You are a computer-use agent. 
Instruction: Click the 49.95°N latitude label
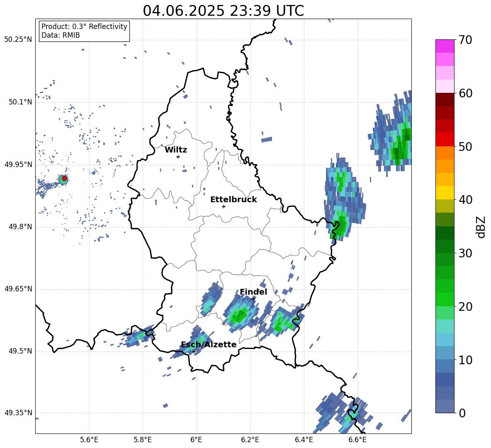[18, 165]
